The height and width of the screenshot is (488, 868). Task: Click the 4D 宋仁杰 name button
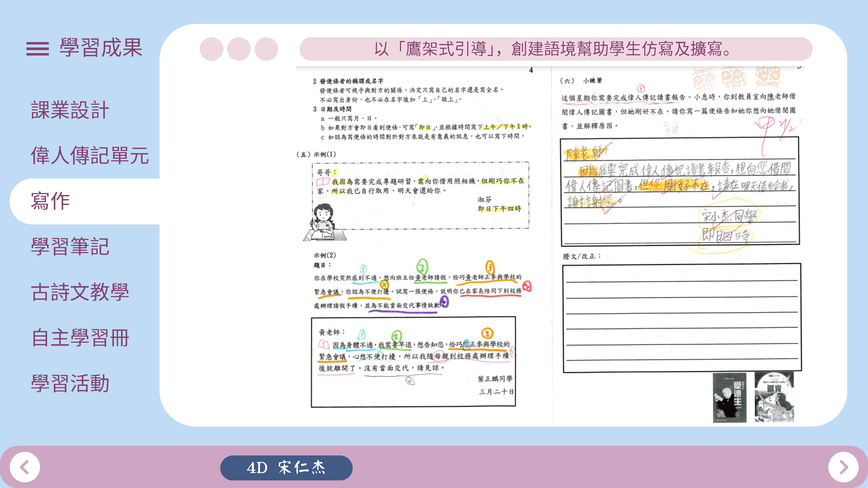[286, 467]
